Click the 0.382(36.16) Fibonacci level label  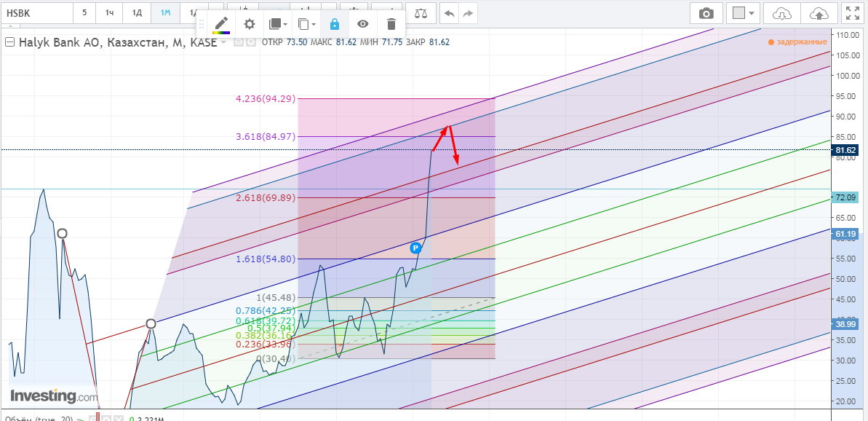[266, 336]
